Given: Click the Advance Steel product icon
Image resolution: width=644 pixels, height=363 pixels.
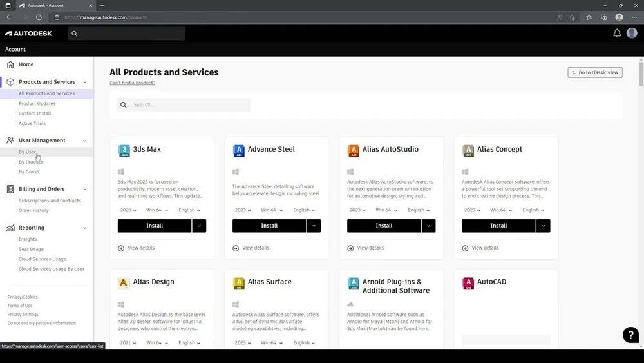Looking at the screenshot, I should point(239,151).
